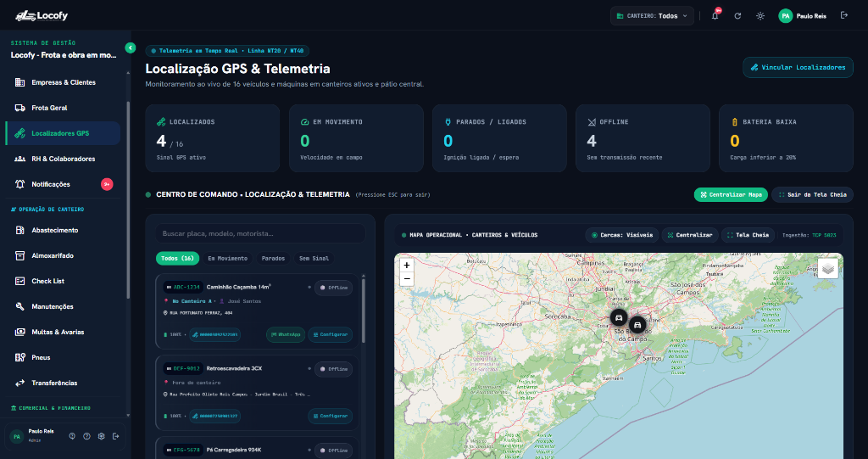Click the WhatsApp button on the ABC-1234 card
The width and height of the screenshot is (868, 459).
[x=286, y=335]
